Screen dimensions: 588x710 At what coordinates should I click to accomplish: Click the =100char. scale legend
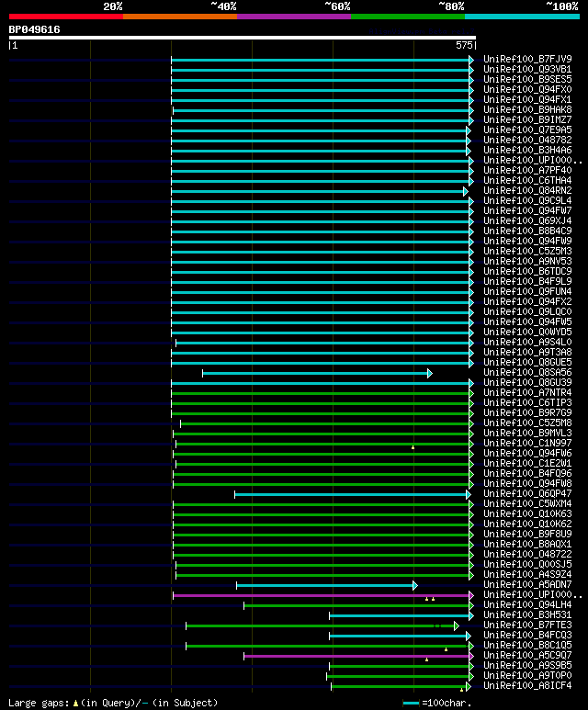(437, 704)
